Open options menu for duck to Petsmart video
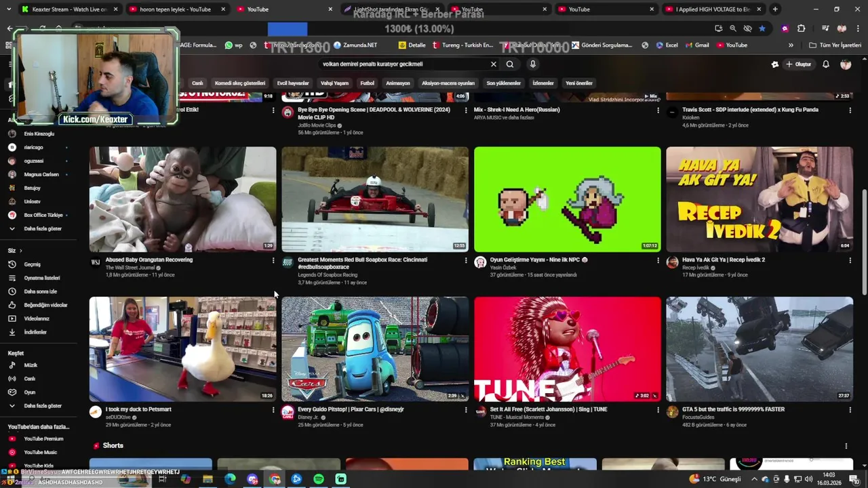This screenshot has height=488, width=868. click(273, 410)
